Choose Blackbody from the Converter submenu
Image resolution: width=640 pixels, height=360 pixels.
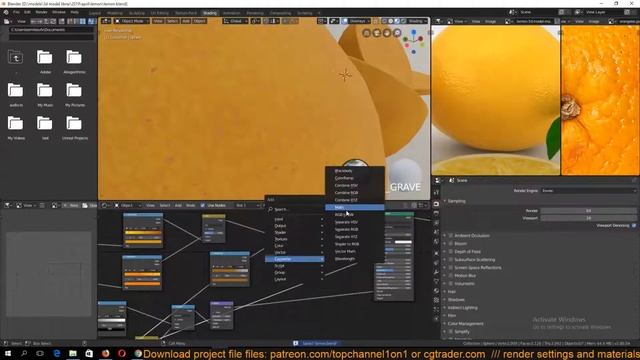(x=354, y=171)
